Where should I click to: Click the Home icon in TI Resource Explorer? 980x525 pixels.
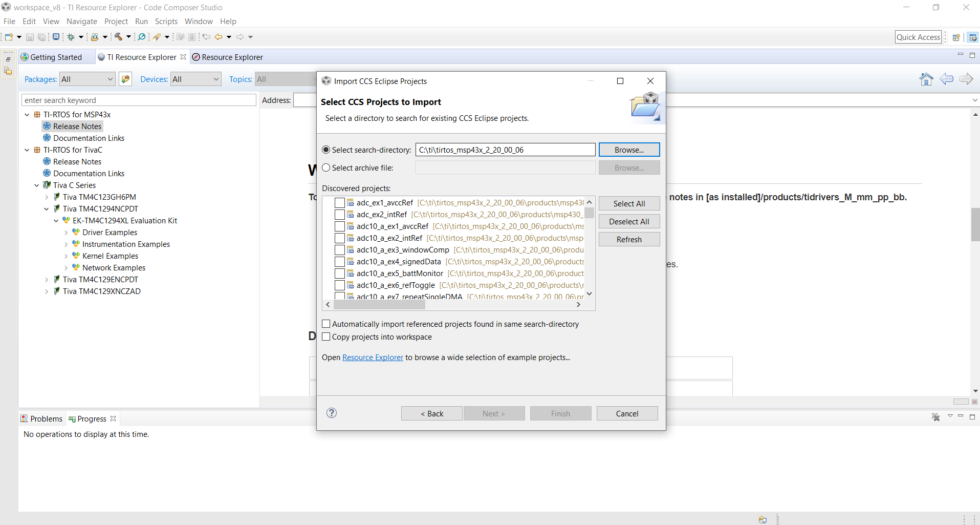coord(926,79)
